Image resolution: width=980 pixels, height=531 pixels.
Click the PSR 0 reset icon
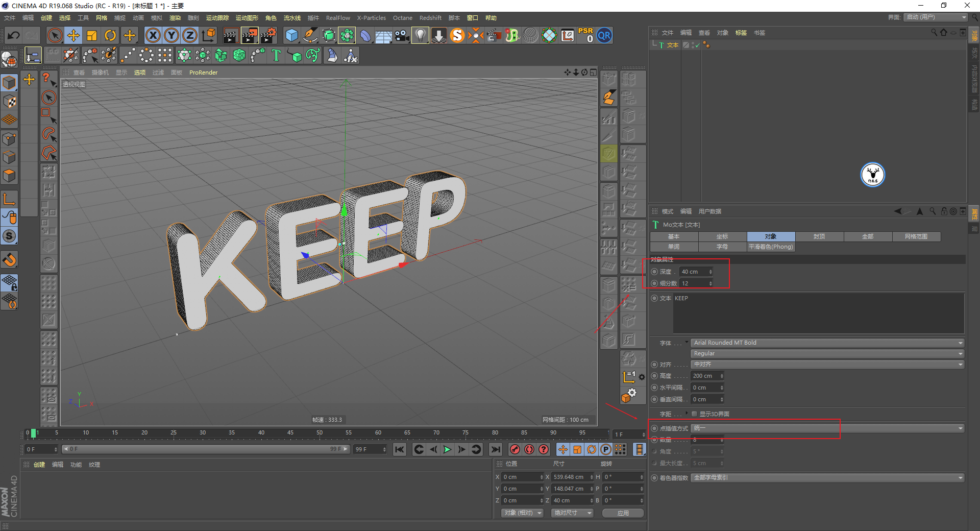[x=586, y=36]
